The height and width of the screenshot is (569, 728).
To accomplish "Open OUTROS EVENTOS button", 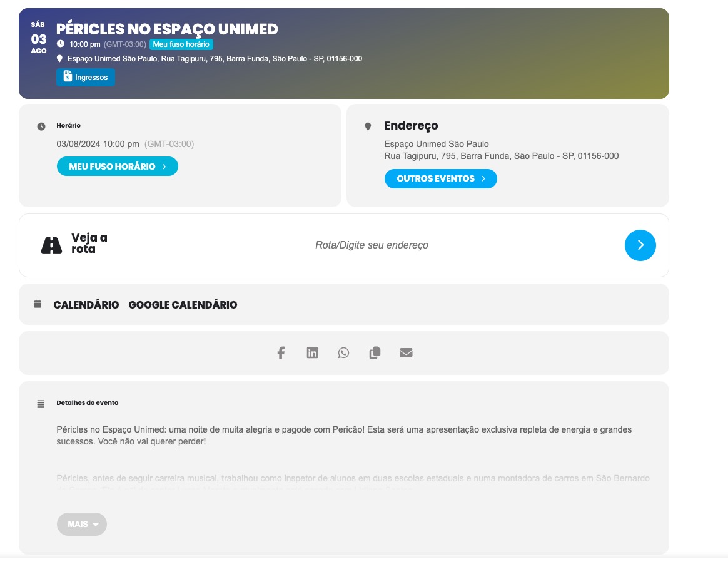I will 440,178.
